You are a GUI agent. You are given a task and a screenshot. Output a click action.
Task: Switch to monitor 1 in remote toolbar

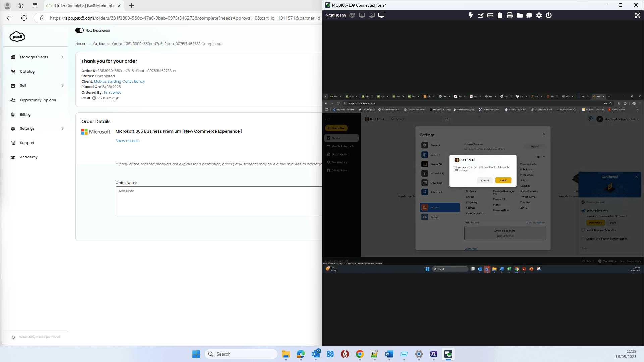pos(362,15)
